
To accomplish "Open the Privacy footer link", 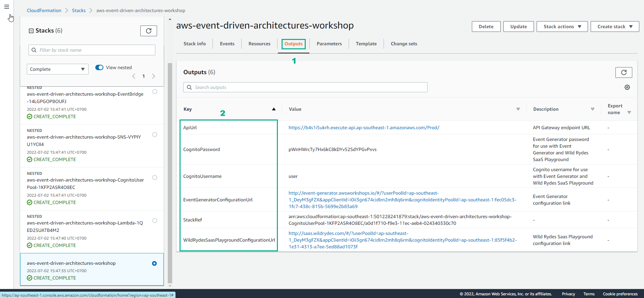I will 568,294.
